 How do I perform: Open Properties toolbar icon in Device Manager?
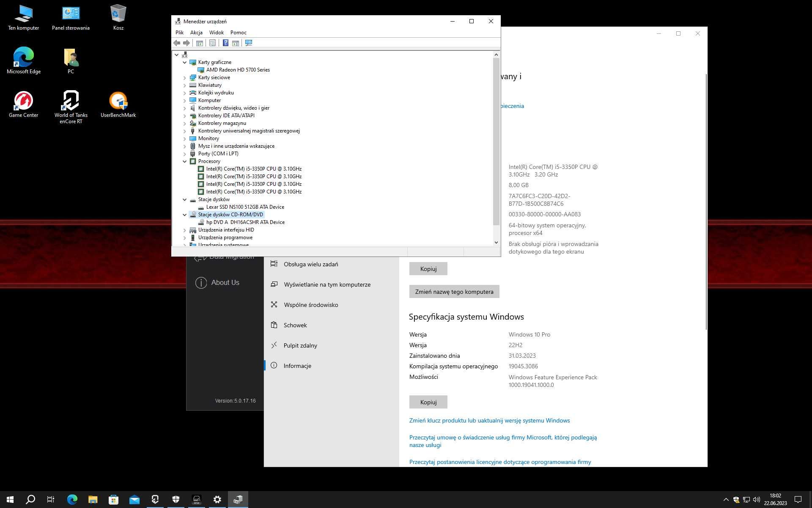coord(212,43)
